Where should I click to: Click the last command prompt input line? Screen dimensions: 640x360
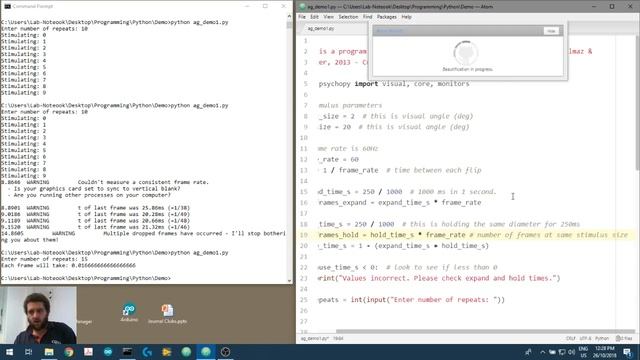[86, 278]
